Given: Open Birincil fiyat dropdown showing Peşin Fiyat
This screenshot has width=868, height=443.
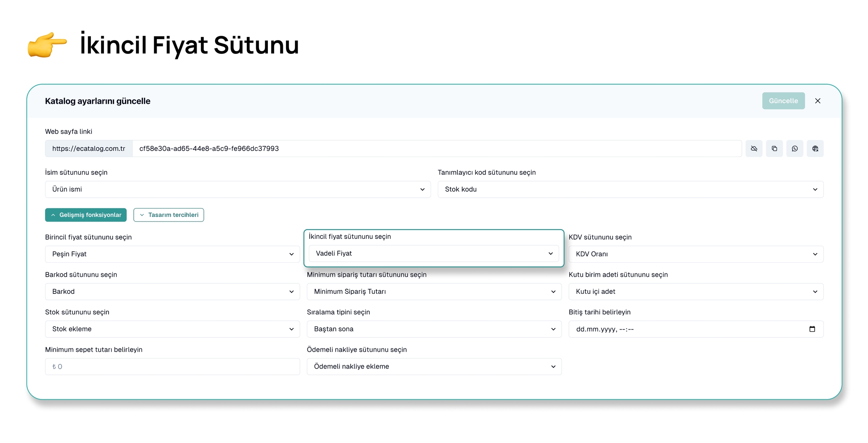Looking at the screenshot, I should (172, 254).
